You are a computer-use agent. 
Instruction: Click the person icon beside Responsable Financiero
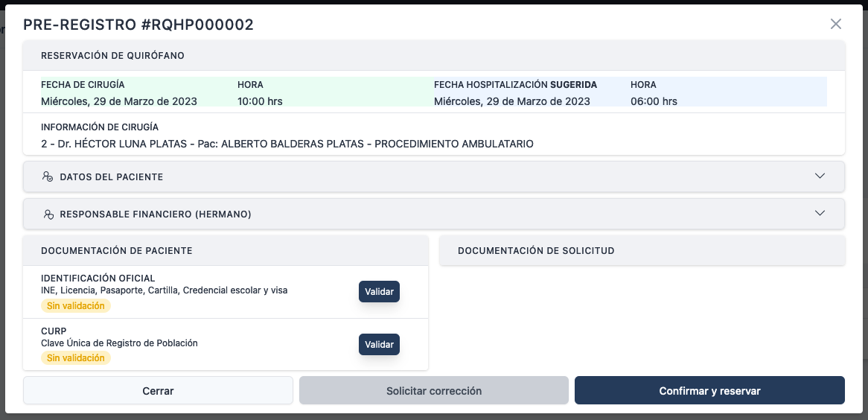(48, 214)
